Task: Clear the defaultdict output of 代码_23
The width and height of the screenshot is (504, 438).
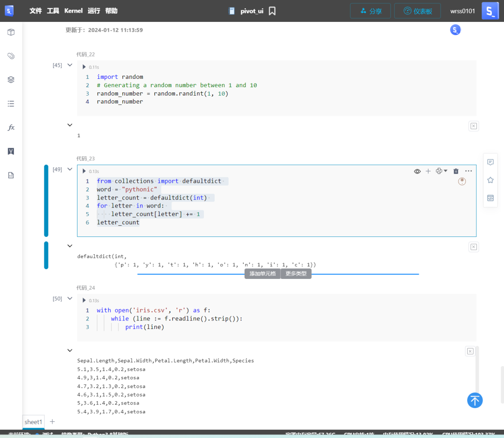Action: point(474,247)
